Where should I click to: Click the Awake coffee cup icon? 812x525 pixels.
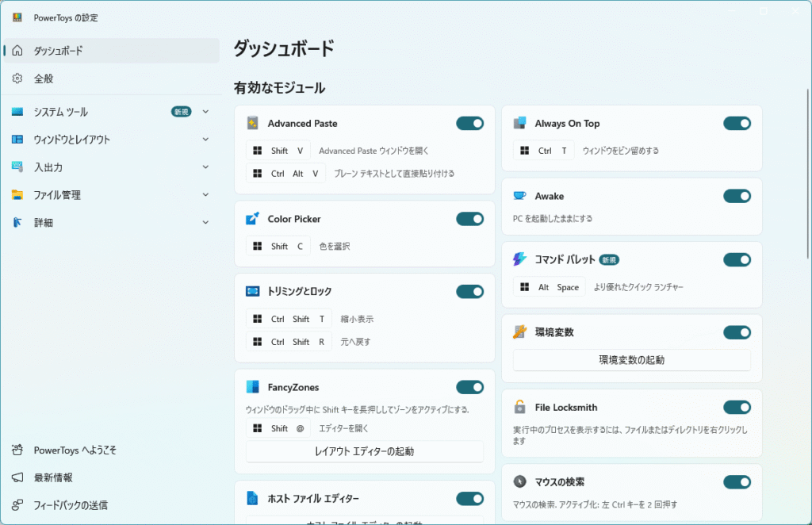519,196
